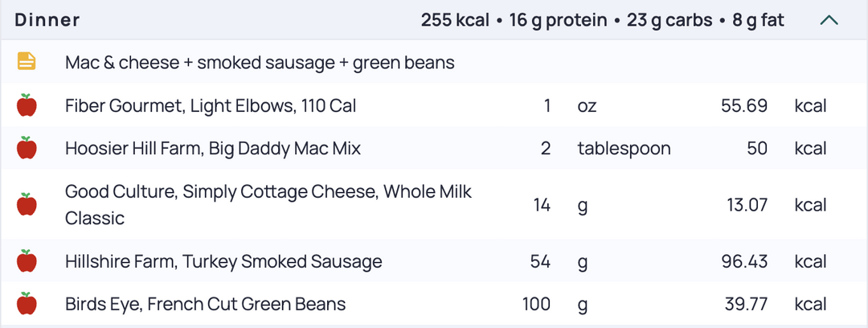Edit the 54 g sausage amount
The image size is (868, 328).
(540, 261)
